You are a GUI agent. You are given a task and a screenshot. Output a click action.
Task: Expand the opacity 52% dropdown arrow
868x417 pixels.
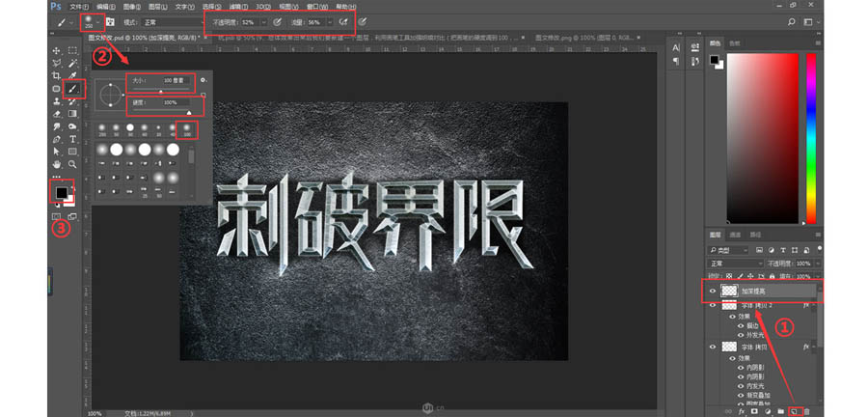[263, 20]
